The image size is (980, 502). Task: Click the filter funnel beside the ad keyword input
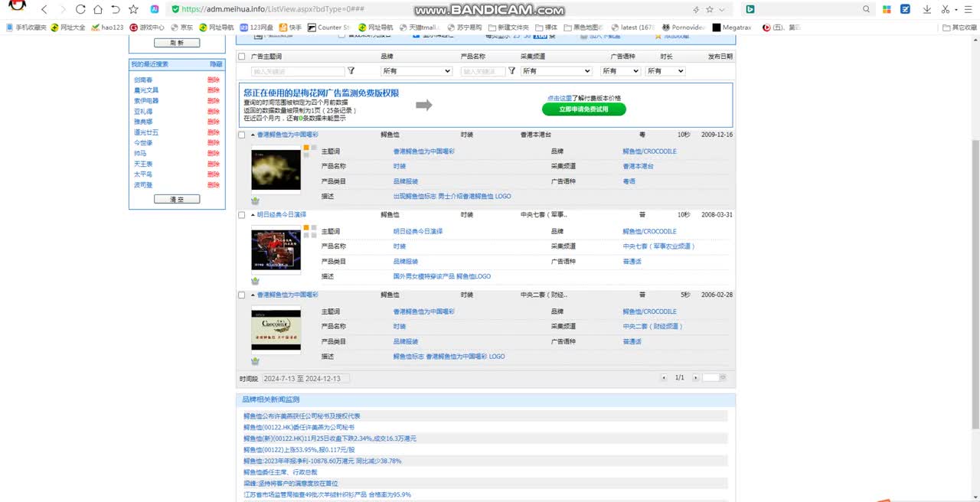[x=351, y=70]
